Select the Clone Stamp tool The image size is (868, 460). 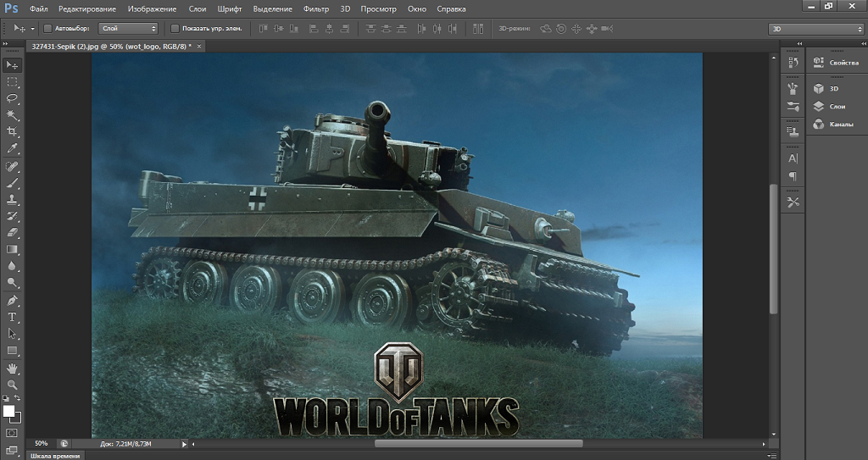[x=12, y=199]
